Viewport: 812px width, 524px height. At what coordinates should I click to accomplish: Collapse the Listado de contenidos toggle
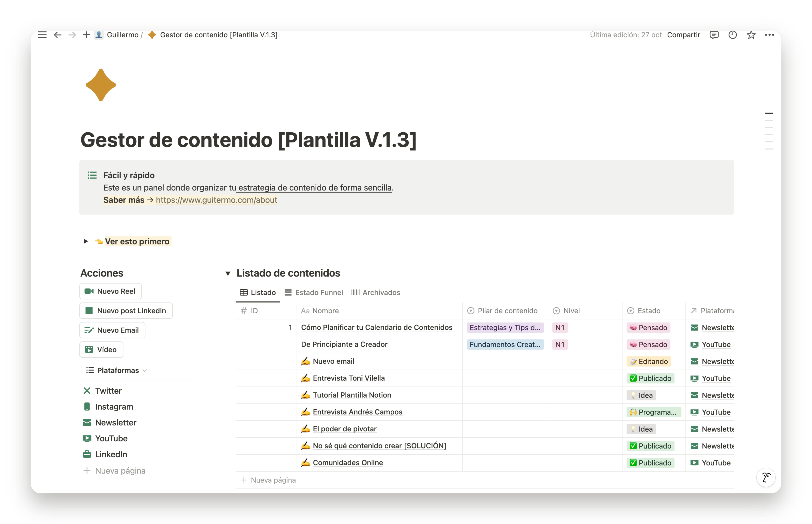pos(228,273)
